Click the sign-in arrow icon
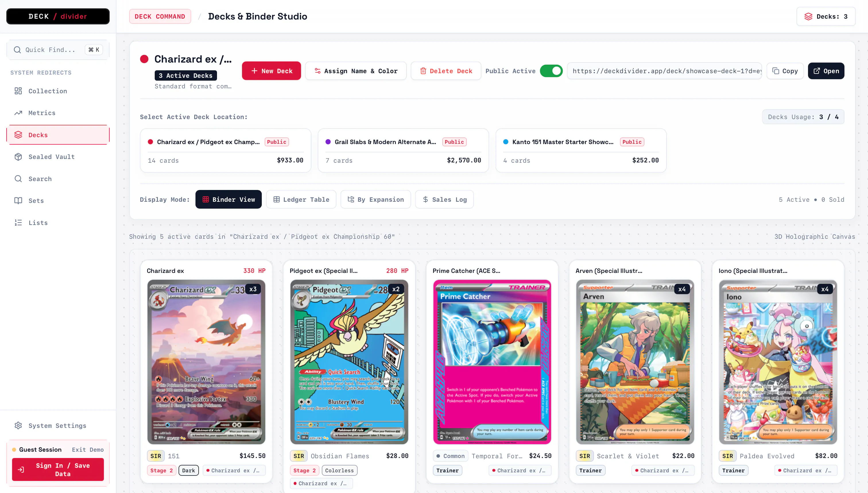 coord(21,470)
